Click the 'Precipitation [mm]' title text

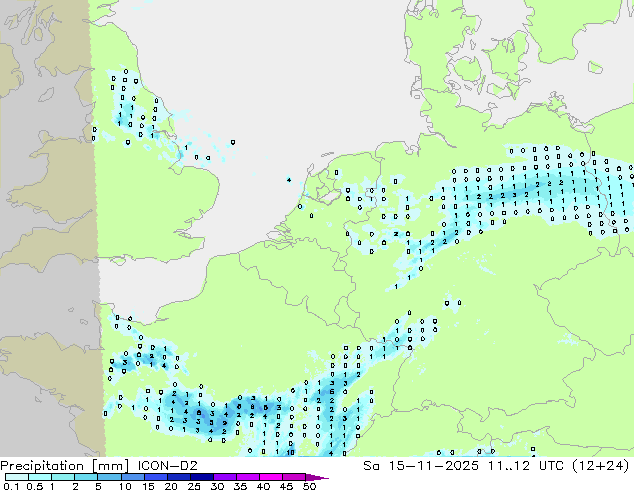(x=65, y=466)
